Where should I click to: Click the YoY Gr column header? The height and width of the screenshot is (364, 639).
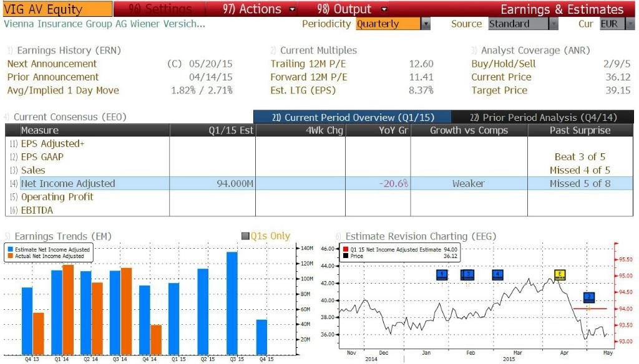[x=378, y=130]
